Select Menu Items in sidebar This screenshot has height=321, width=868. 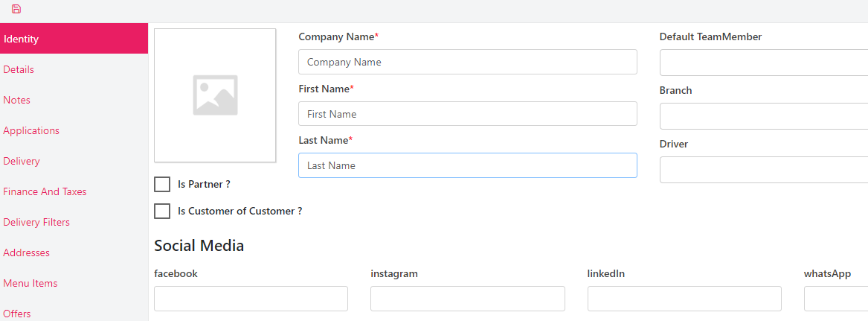point(30,283)
